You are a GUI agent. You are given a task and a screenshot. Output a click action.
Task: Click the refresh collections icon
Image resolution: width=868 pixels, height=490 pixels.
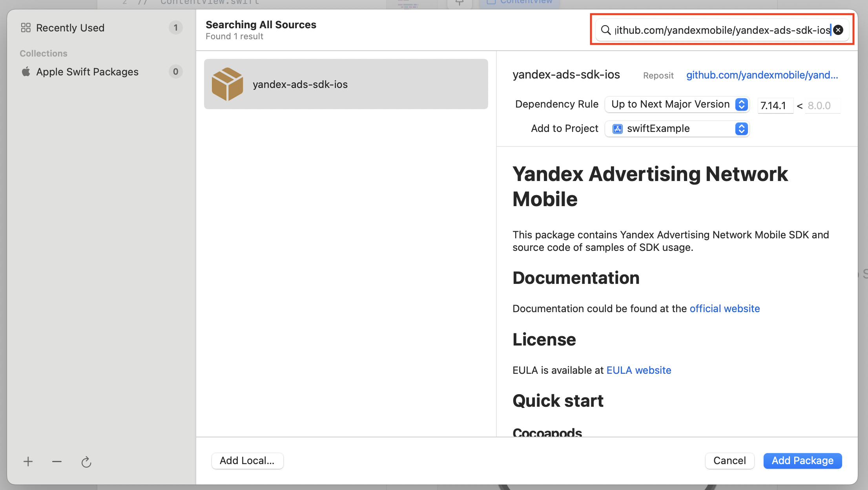point(86,462)
